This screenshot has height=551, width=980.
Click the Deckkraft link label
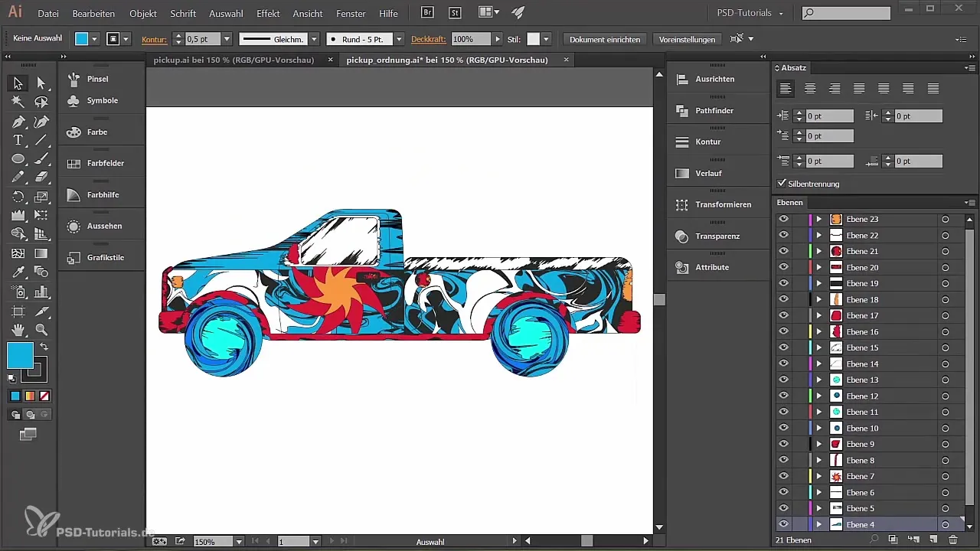428,39
